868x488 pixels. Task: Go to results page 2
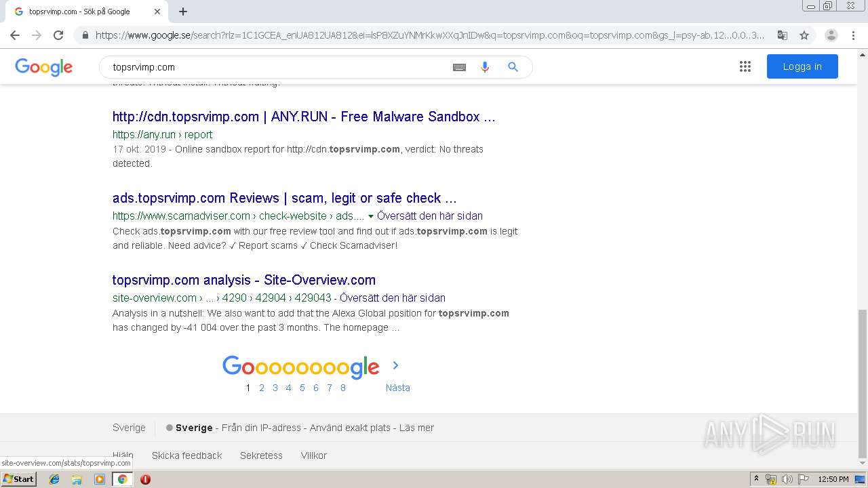point(262,388)
